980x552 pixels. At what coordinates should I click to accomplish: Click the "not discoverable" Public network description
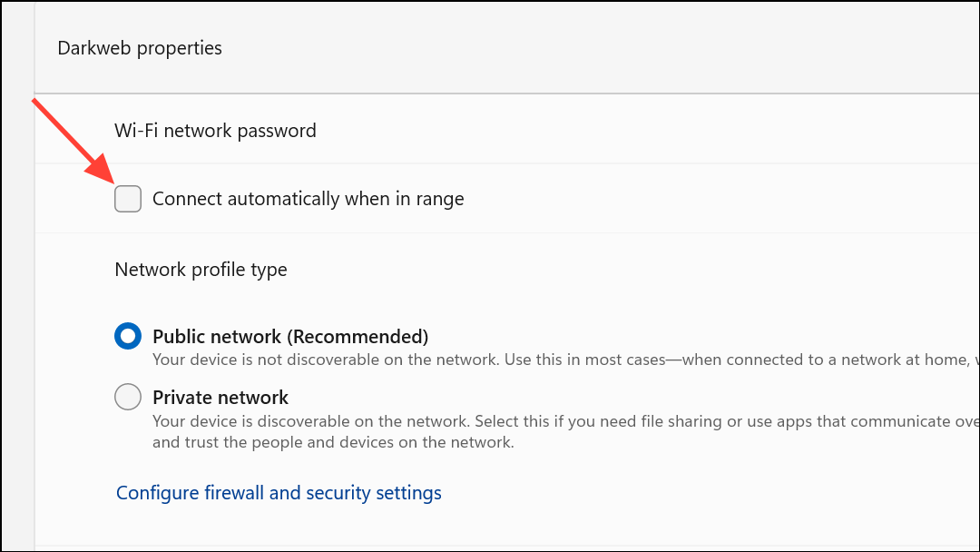pyautogui.click(x=454, y=360)
